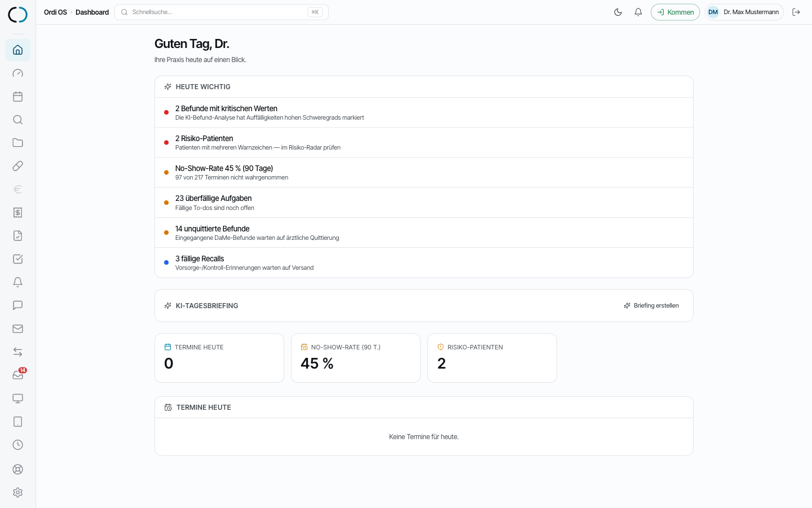Click the logout icon at top right

pyautogui.click(x=796, y=12)
